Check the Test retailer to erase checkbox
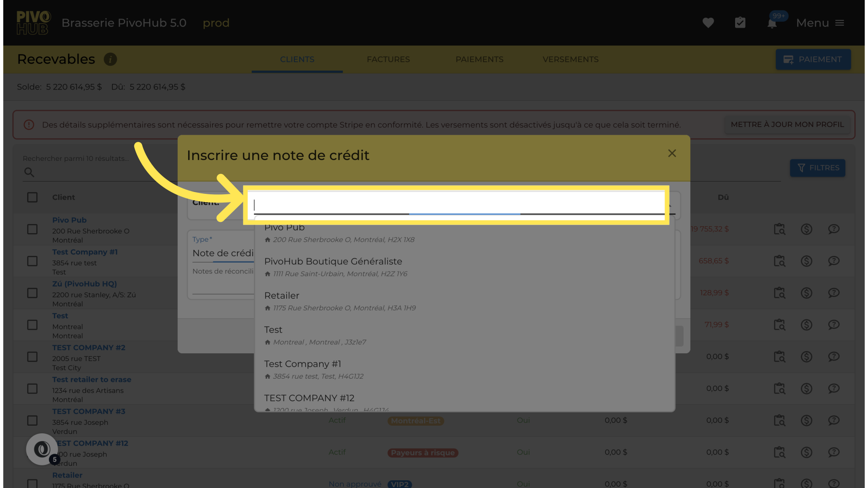Screen dimensions: 868x488 click(32, 389)
